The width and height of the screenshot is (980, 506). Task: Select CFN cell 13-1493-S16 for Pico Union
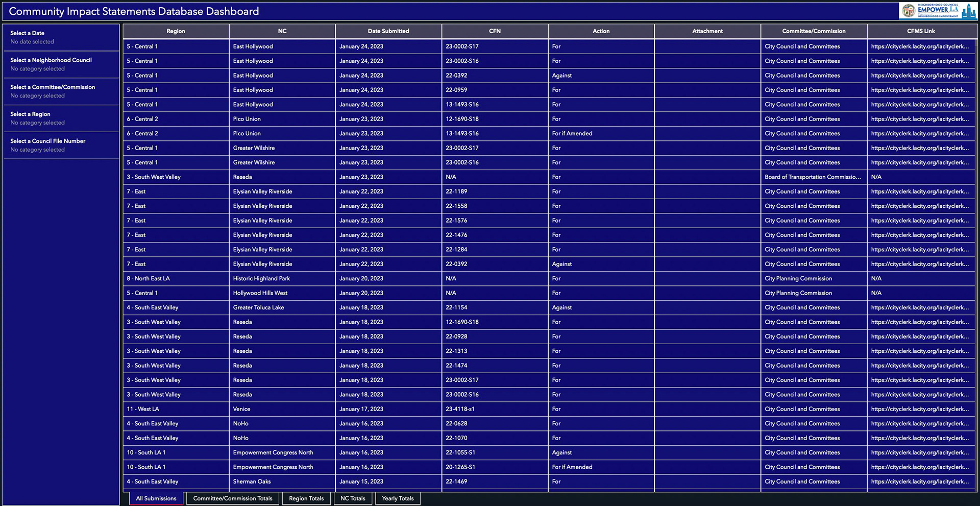[x=495, y=133]
